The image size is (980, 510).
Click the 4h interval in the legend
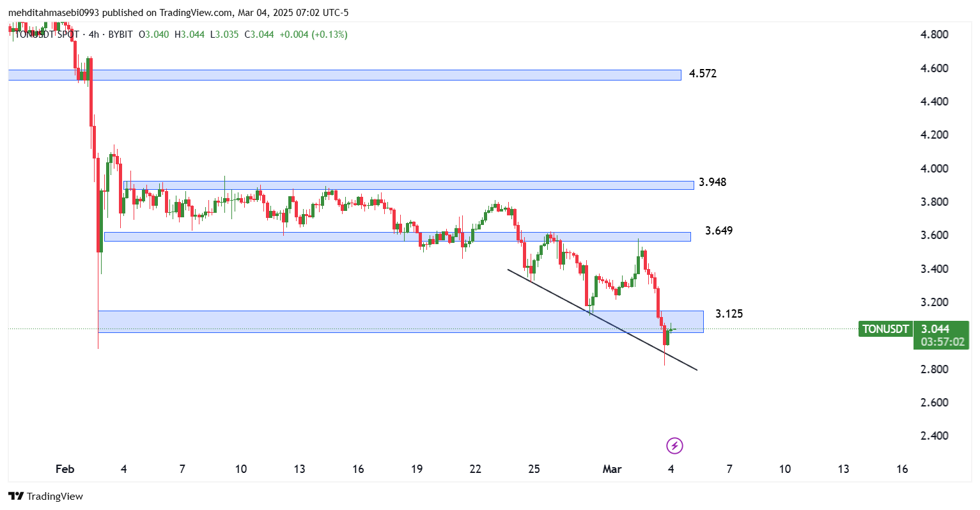click(94, 35)
